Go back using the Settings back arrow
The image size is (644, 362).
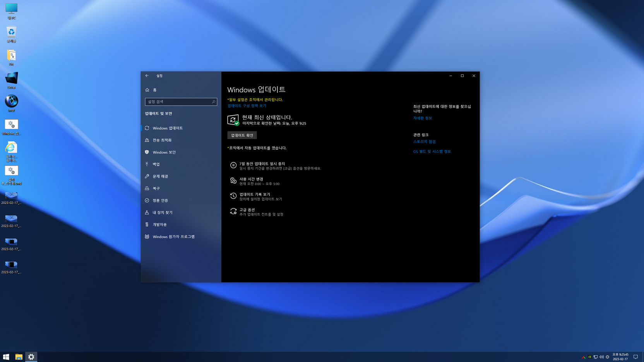(147, 76)
